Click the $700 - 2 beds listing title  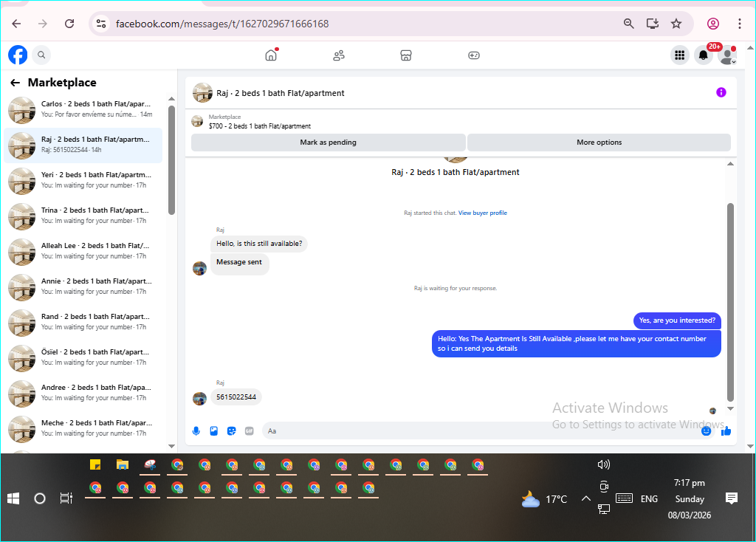pos(260,126)
